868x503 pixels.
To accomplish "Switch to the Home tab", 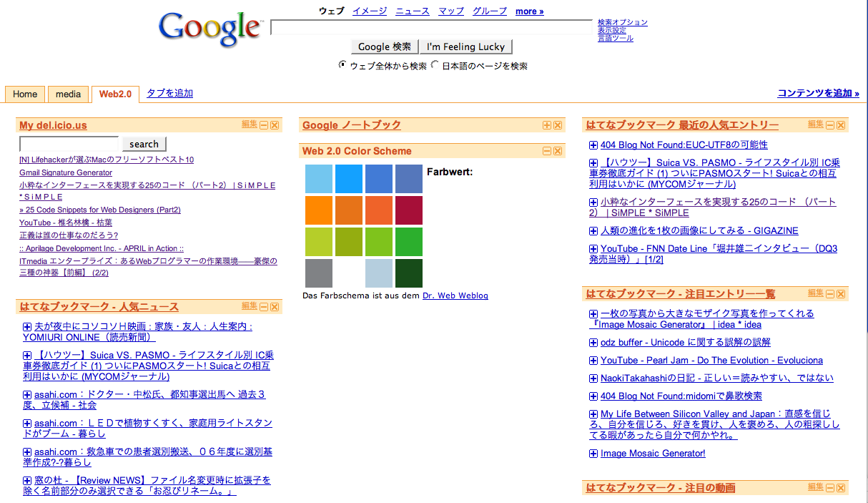I will [x=25, y=94].
